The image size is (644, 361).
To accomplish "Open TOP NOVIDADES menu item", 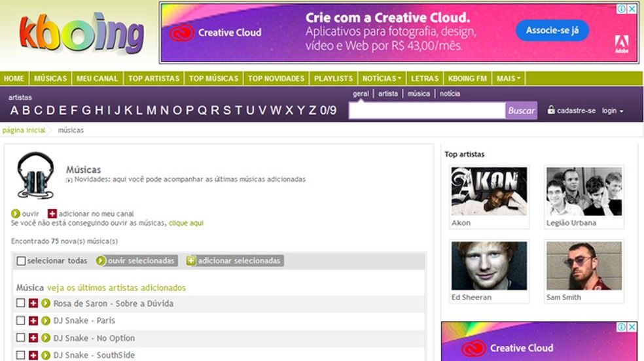I will pos(276,78).
